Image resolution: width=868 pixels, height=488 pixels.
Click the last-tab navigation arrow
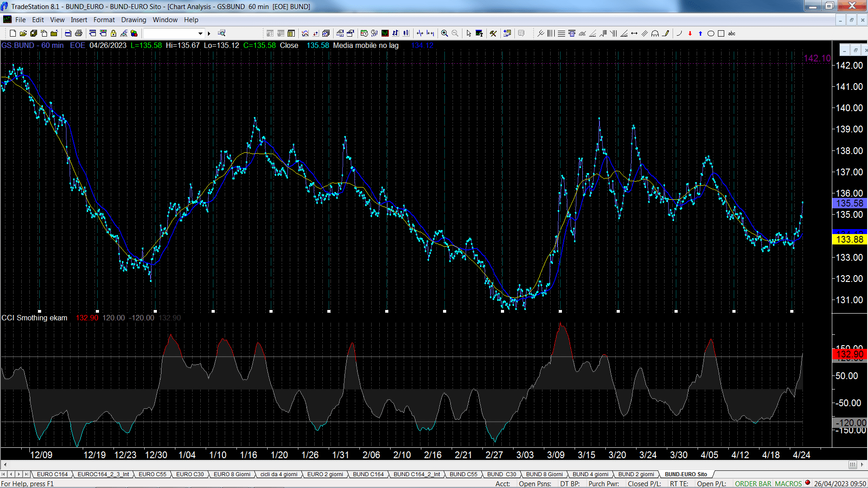coord(27,474)
